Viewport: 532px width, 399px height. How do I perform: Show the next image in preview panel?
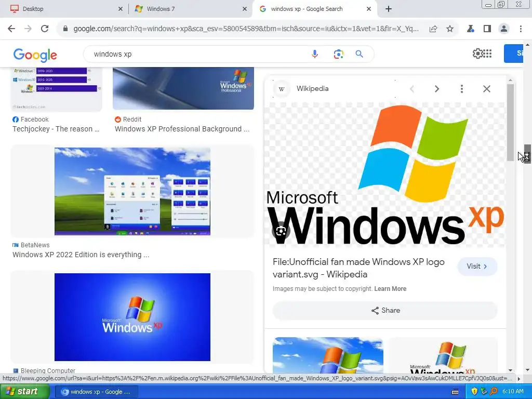point(437,89)
